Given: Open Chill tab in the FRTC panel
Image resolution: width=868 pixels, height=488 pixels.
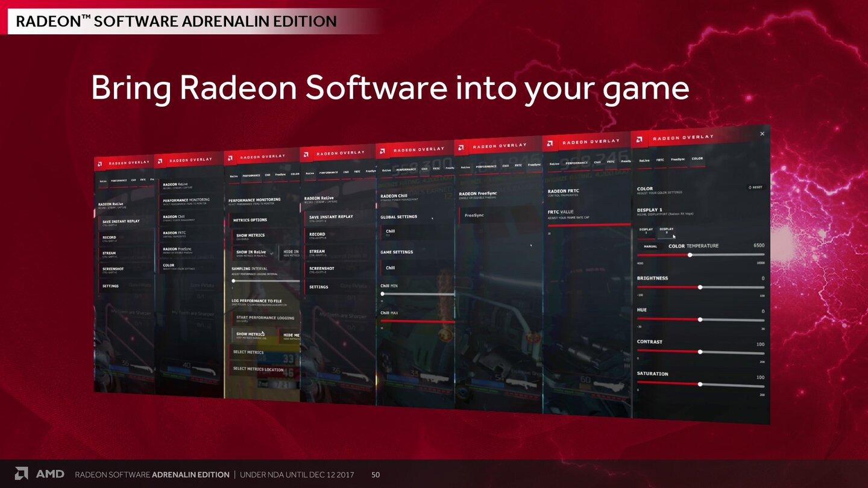Looking at the screenshot, I should point(597,162).
